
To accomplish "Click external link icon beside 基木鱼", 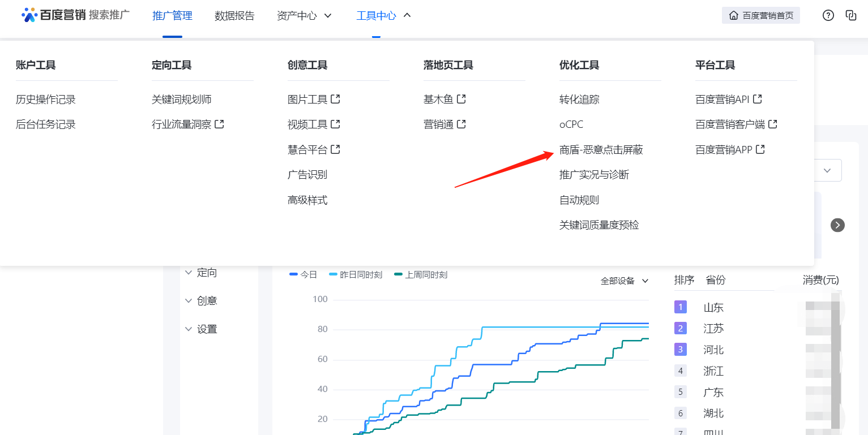I will [461, 99].
